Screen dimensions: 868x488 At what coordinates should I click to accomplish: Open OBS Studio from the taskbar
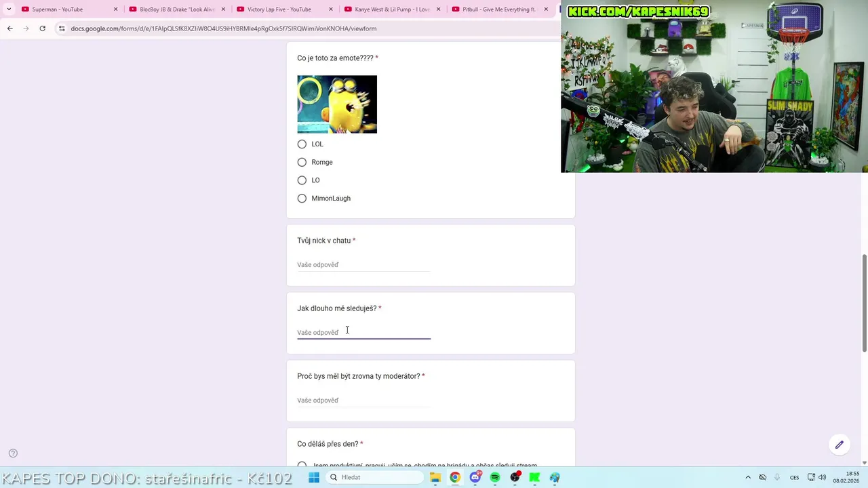pos(515,477)
